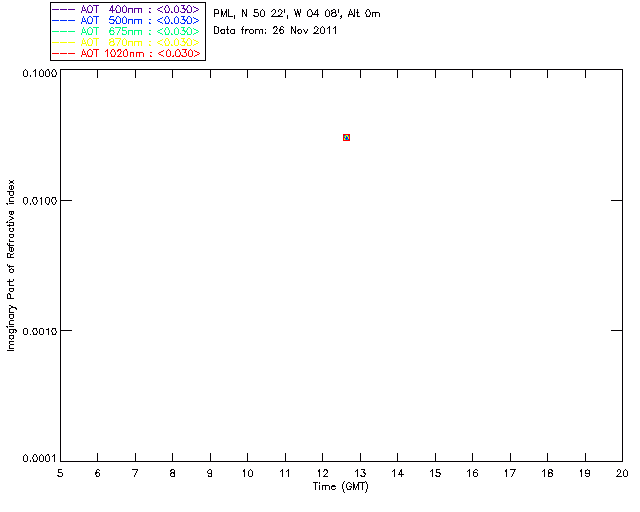Select the 'AOT 870nm : <0.030>' legend entry
Viewport: 640px width, 512px height.
126,42
